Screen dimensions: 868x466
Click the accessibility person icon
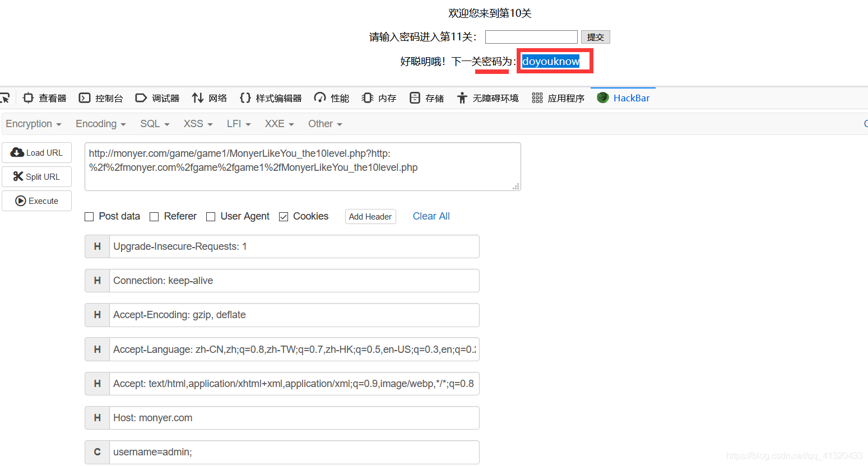(462, 98)
